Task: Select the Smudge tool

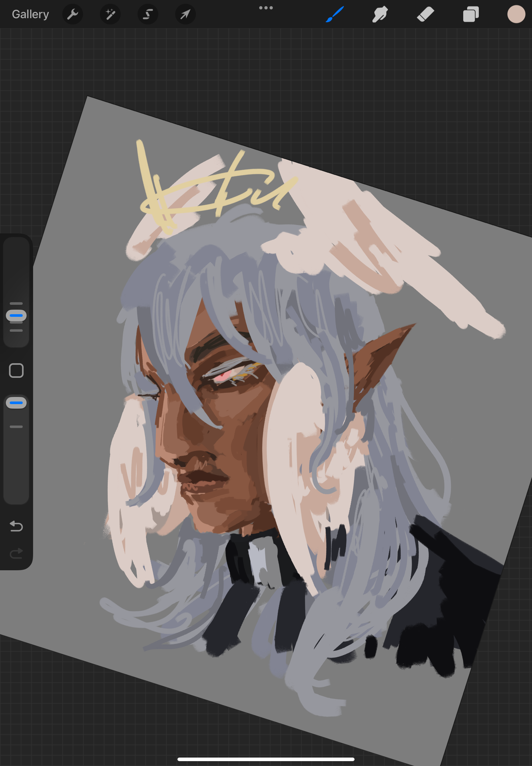Action: point(380,14)
